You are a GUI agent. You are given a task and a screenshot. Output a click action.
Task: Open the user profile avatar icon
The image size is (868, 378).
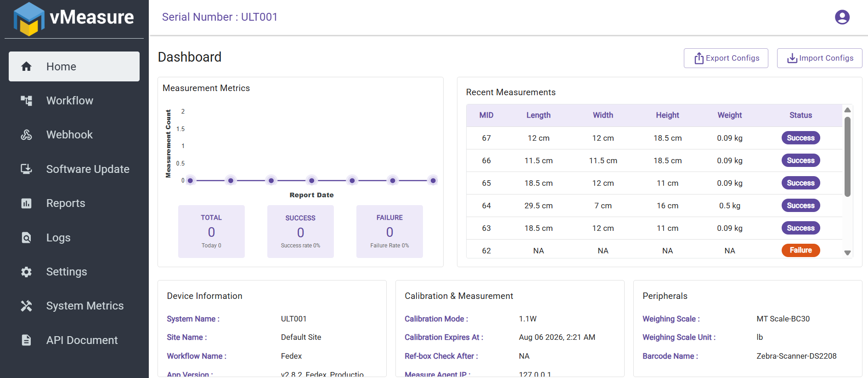tap(842, 17)
